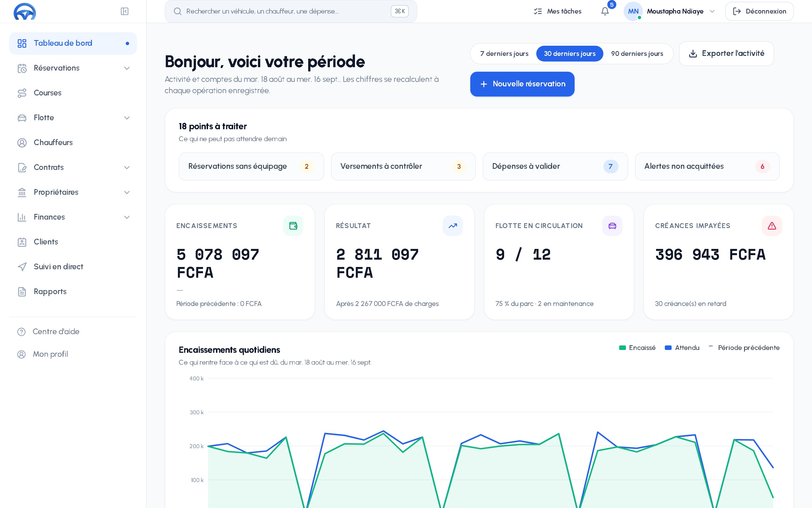Image resolution: width=812 pixels, height=508 pixels.
Task: Click the Courses route icon
Action: [x=22, y=93]
